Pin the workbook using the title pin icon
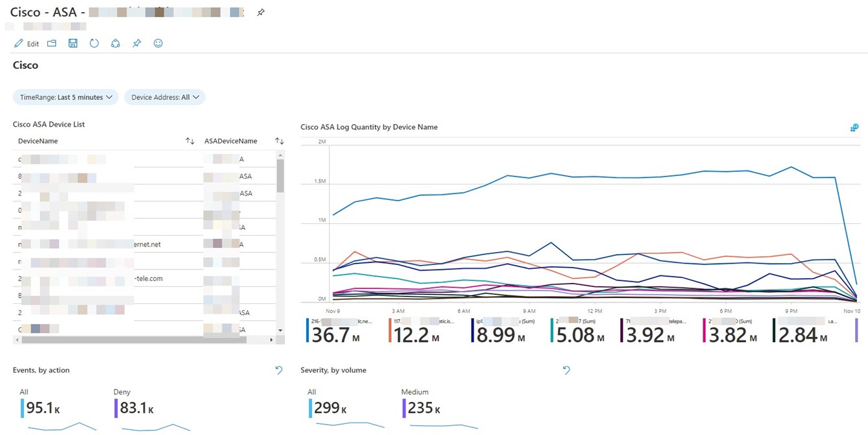868x435 pixels. (261, 12)
